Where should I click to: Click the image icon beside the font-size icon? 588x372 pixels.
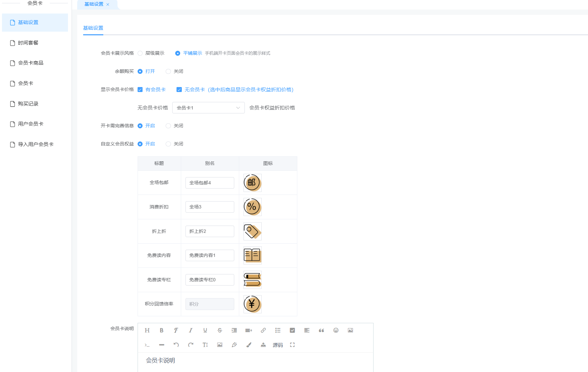tap(220, 345)
